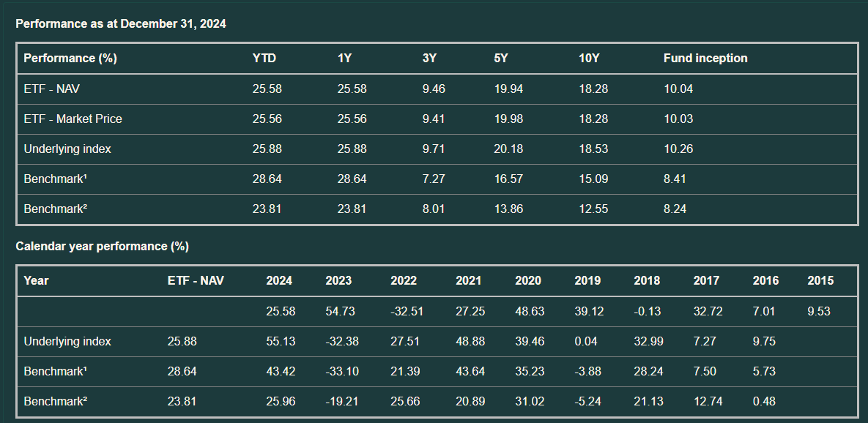Click the 'Calendar year performance (%)' heading
The height and width of the screenshot is (423, 868).
tap(103, 246)
